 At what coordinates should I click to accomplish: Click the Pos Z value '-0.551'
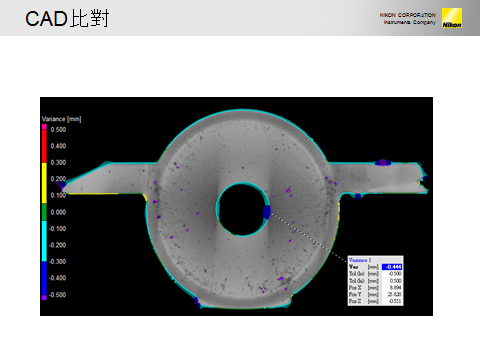(x=395, y=301)
